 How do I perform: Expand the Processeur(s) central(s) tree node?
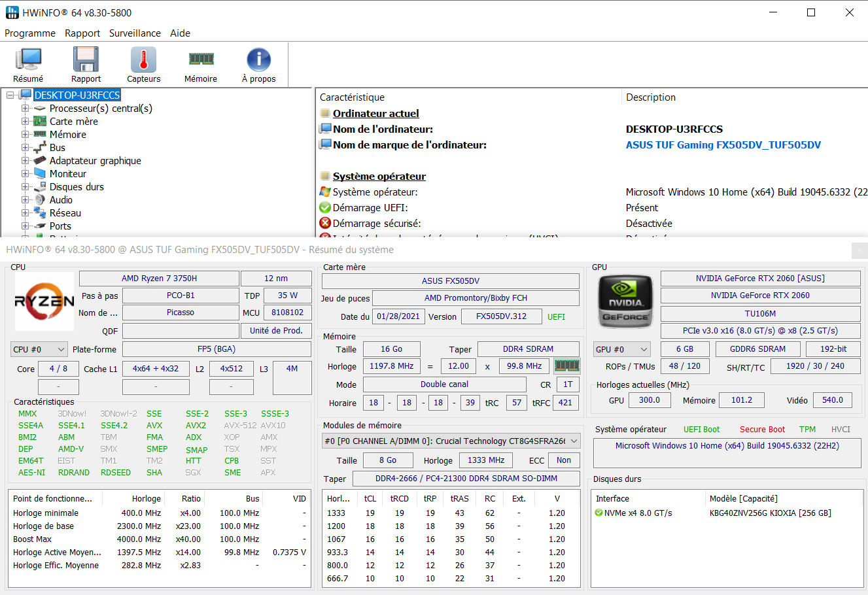tap(26, 109)
